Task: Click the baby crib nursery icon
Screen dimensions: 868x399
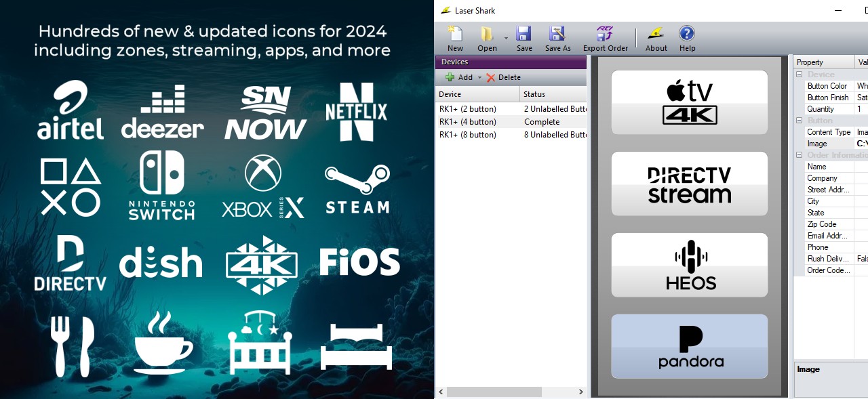Action: point(260,343)
